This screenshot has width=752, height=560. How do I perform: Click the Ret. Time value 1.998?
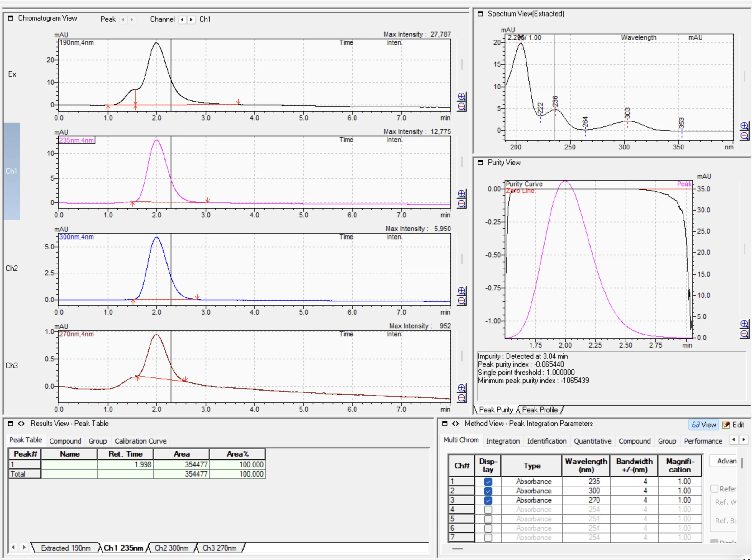pos(126,464)
